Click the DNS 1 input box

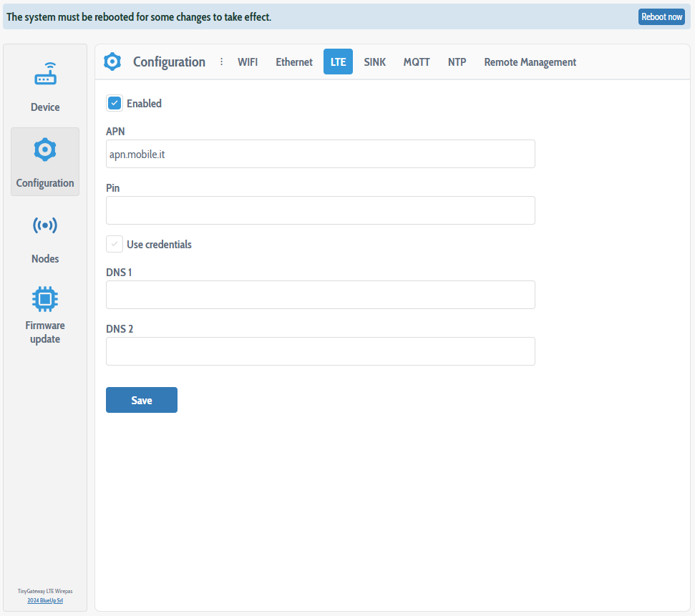[320, 295]
